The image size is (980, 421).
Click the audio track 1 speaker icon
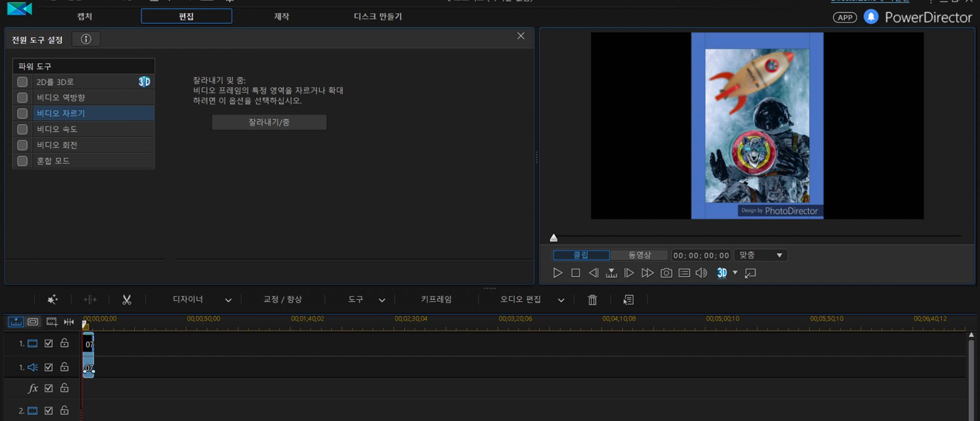click(33, 367)
